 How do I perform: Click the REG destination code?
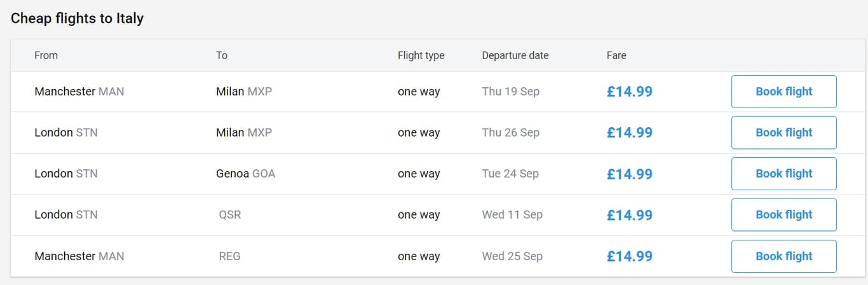(x=229, y=256)
